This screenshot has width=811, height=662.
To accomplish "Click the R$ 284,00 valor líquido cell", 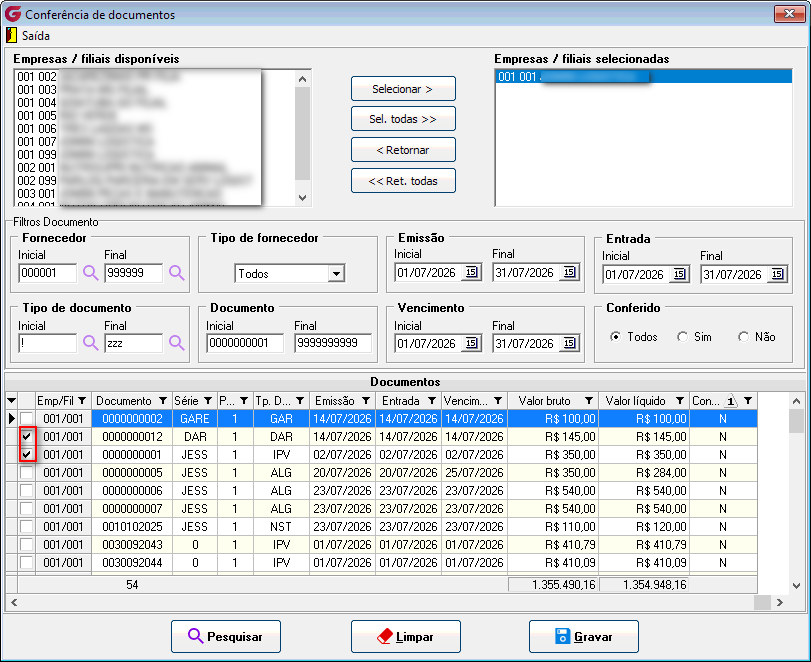I will click(x=644, y=473).
